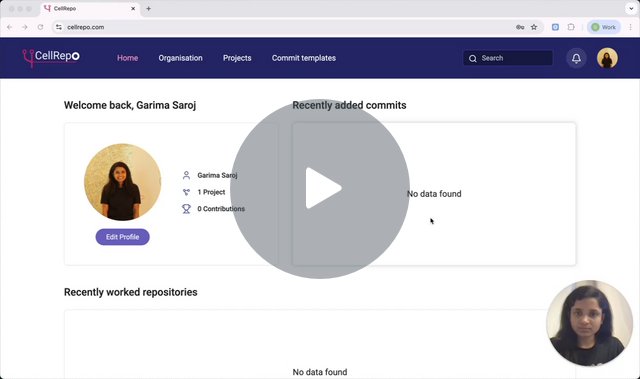Viewport: 640px width, 379px height.
Task: Click the person icon beside Garima Saroj
Action: (186, 175)
